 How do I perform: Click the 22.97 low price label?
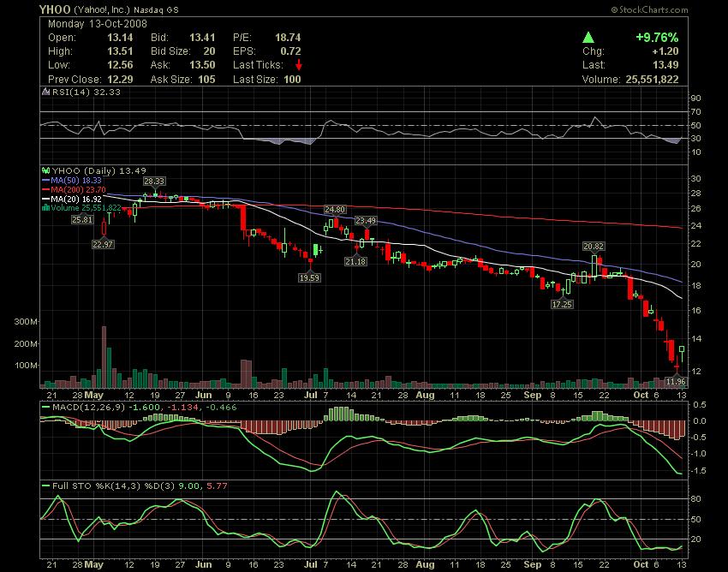pyautogui.click(x=103, y=244)
